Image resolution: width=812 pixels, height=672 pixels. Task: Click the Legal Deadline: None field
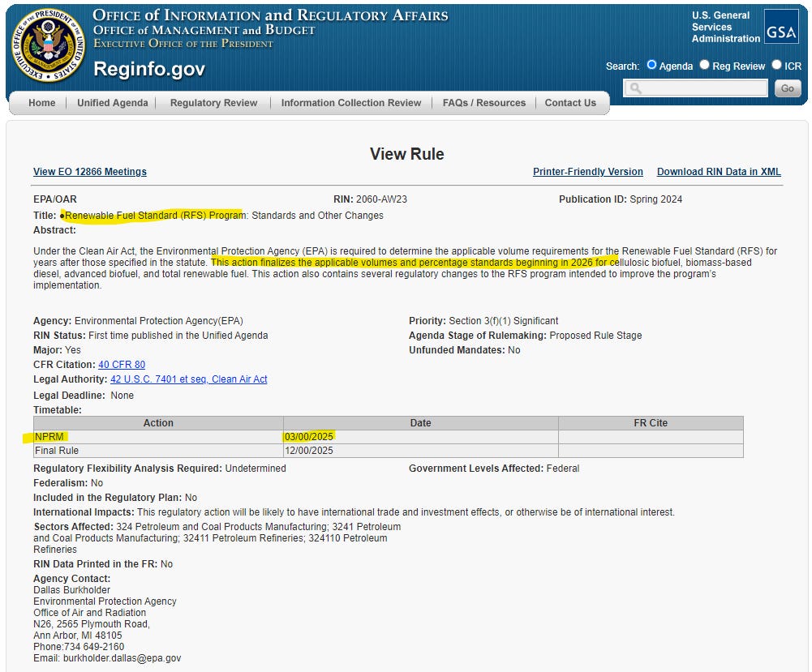point(84,396)
